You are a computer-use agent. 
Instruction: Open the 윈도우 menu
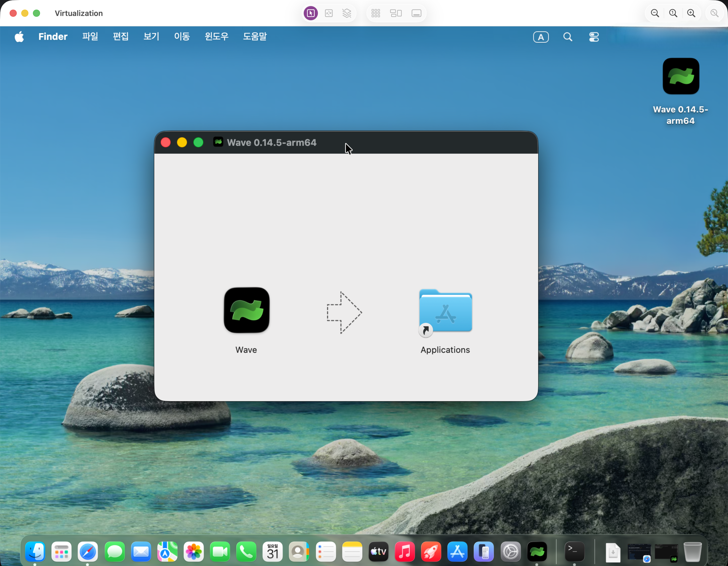[x=217, y=36]
